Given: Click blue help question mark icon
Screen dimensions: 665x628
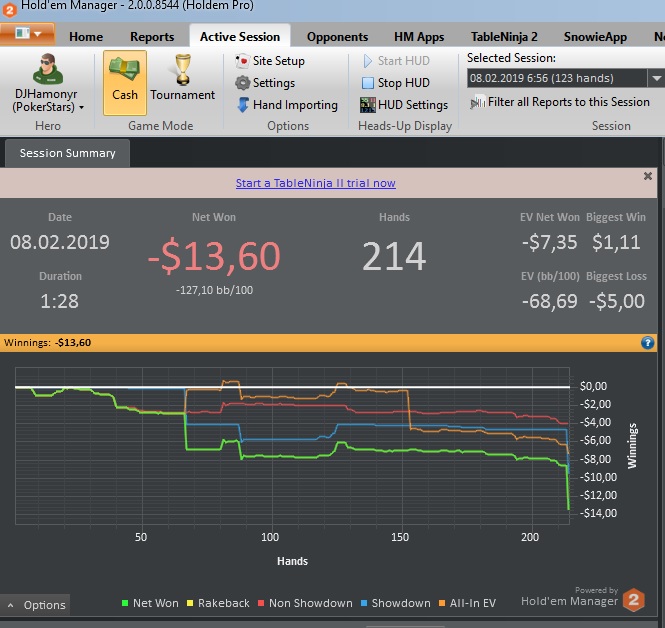Looking at the screenshot, I should [647, 343].
